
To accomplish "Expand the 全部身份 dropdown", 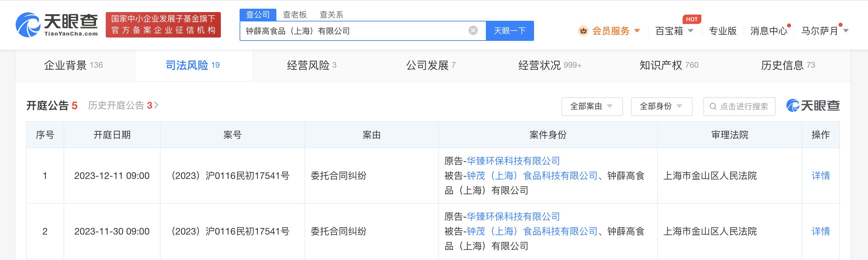I will 661,107.
